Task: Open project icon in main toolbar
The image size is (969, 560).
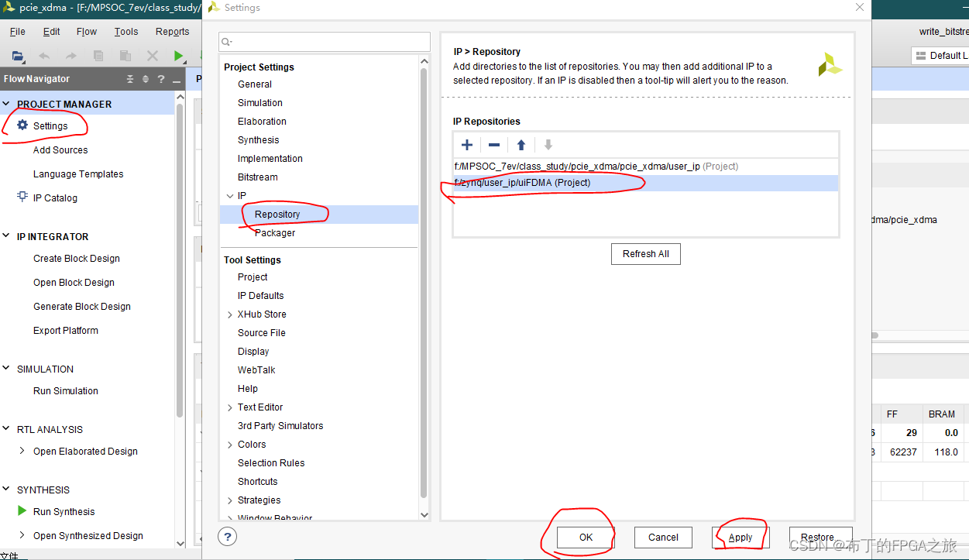Action: click(x=17, y=56)
